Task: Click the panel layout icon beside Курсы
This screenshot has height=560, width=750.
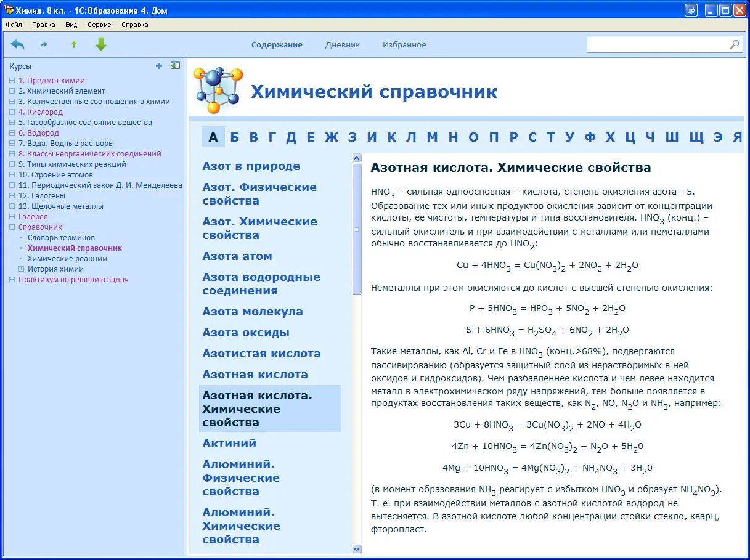Action: (x=176, y=65)
